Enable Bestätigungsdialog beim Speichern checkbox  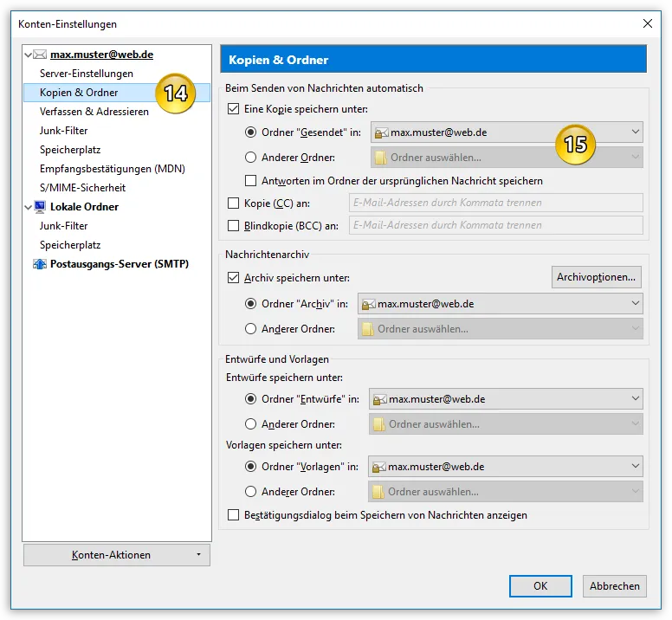(x=233, y=514)
